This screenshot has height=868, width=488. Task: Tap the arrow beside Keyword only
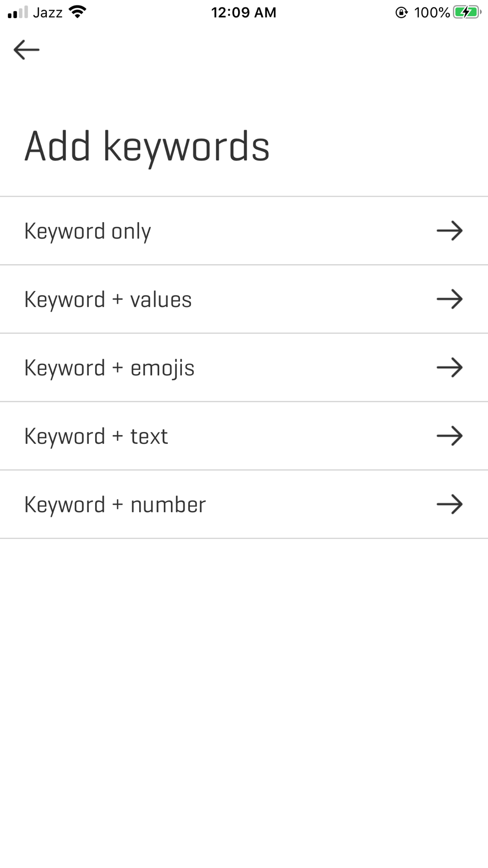point(449,231)
